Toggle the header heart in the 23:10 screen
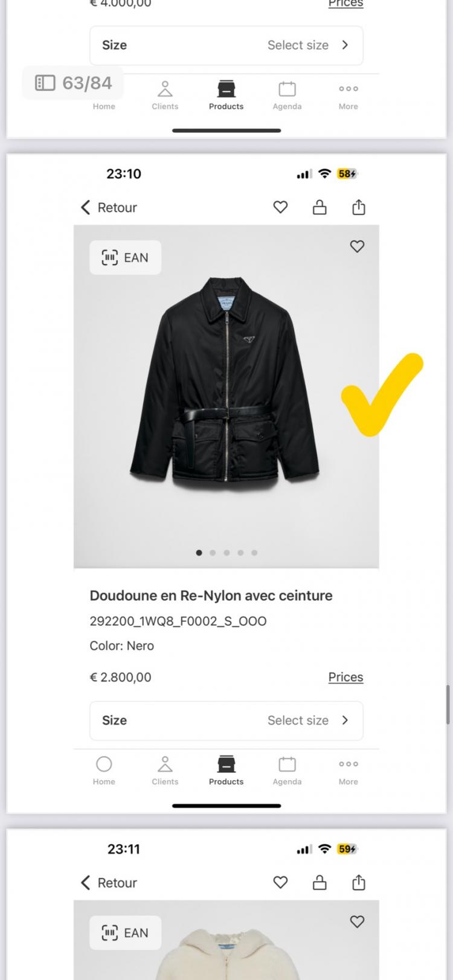 [x=280, y=207]
